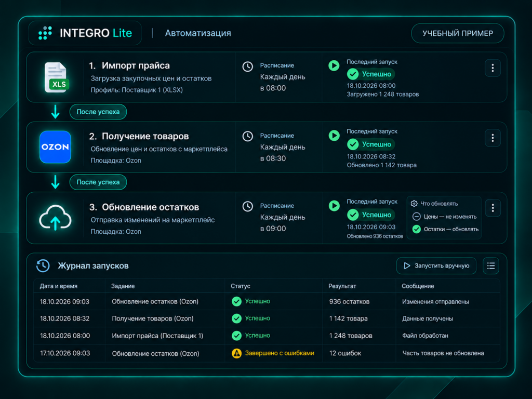
Task: Sort by the Сообщение column header
Action: click(418, 286)
